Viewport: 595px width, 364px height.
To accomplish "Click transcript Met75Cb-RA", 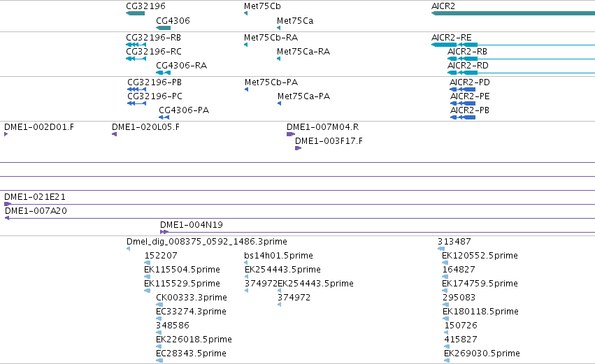I will [x=271, y=38].
